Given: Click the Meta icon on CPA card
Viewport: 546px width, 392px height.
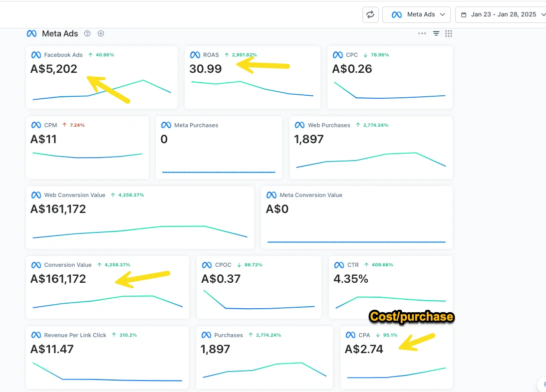Looking at the screenshot, I should coord(351,335).
